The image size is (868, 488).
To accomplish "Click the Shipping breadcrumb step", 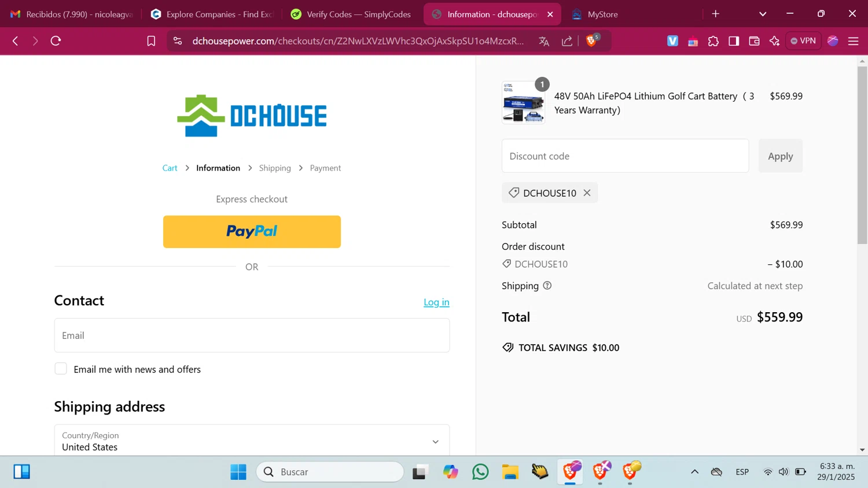I will pos(275,168).
